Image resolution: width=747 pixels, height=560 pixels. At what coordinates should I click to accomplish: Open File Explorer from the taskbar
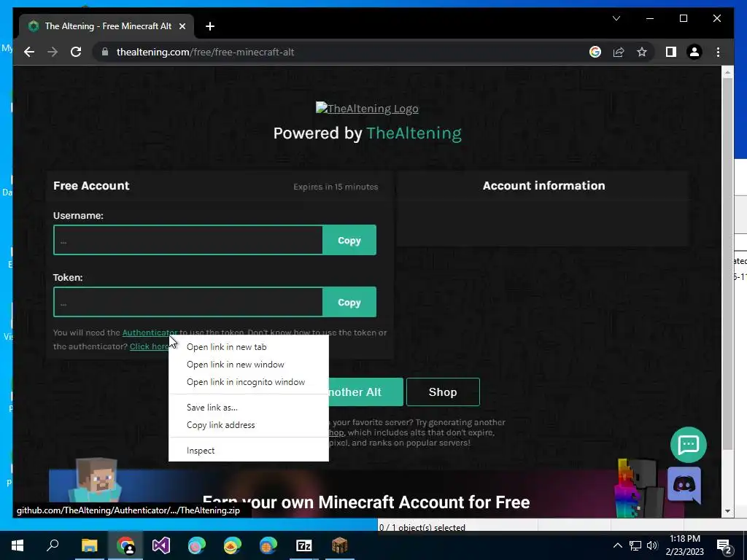pos(89,545)
